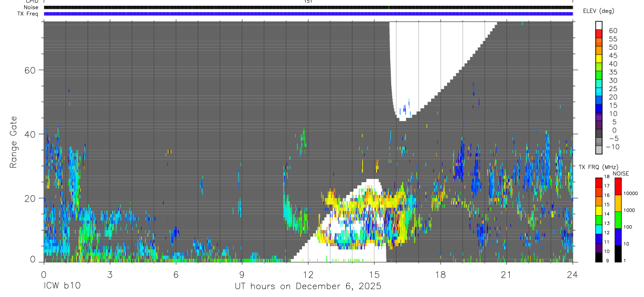Select the "6" tick label on the UT hours axis
Image resolution: width=644 pixels, height=297 pixels.
(176, 274)
